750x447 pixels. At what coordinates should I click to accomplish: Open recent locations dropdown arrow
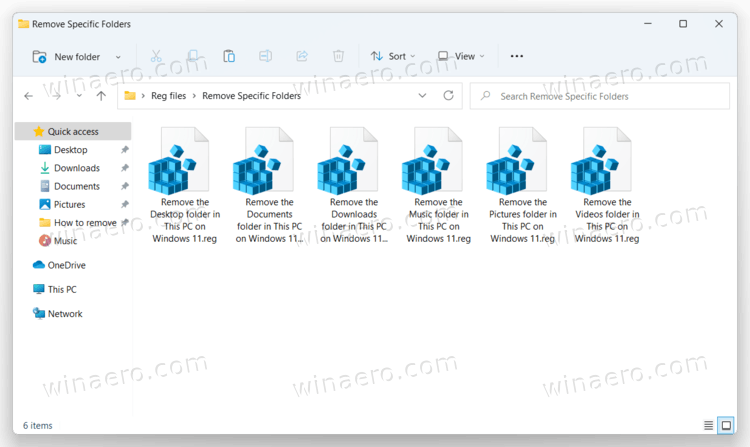pyautogui.click(x=79, y=96)
